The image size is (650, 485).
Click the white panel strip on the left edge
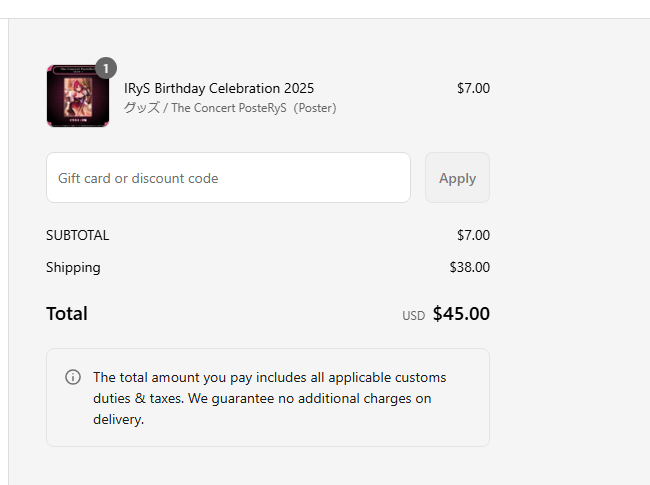point(4,250)
